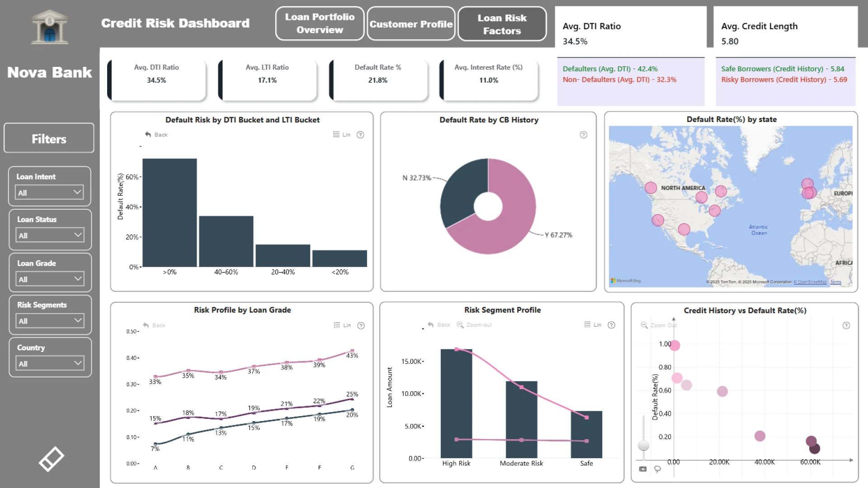Switch to Loan Portfolio Overview page

tap(320, 23)
